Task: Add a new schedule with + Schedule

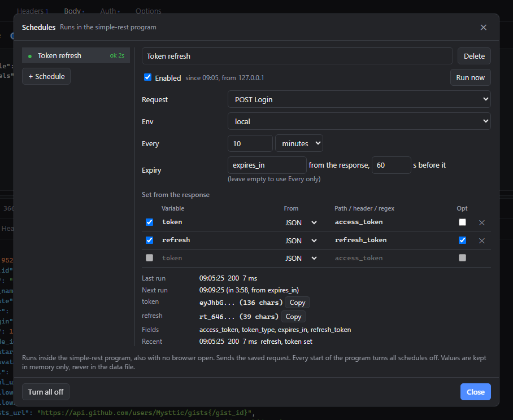Action: (x=46, y=76)
